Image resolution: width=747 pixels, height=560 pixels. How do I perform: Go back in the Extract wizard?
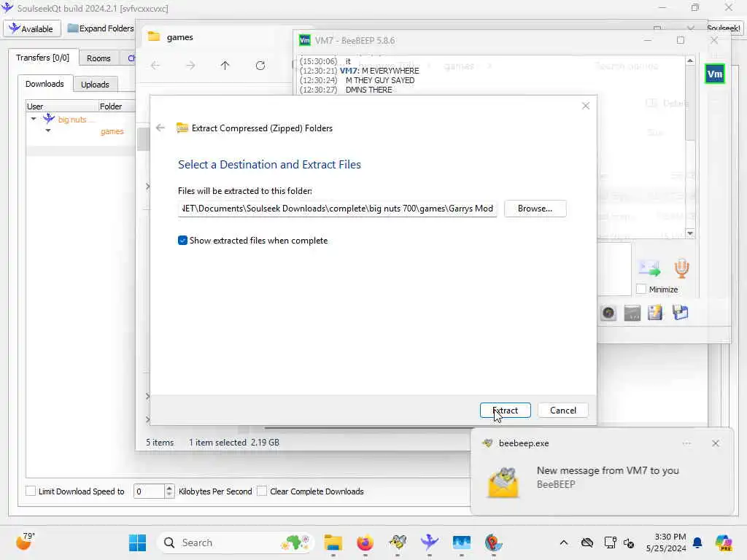(x=160, y=128)
